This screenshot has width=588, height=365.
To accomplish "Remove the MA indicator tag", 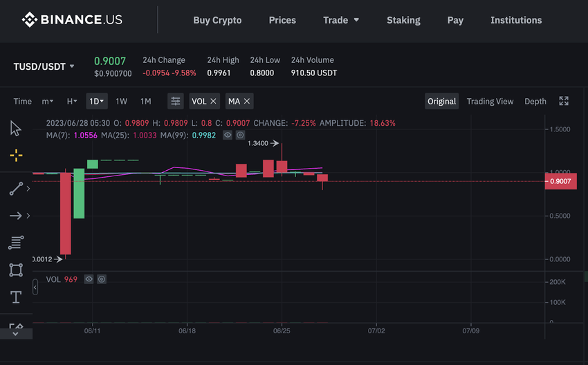I will 247,101.
